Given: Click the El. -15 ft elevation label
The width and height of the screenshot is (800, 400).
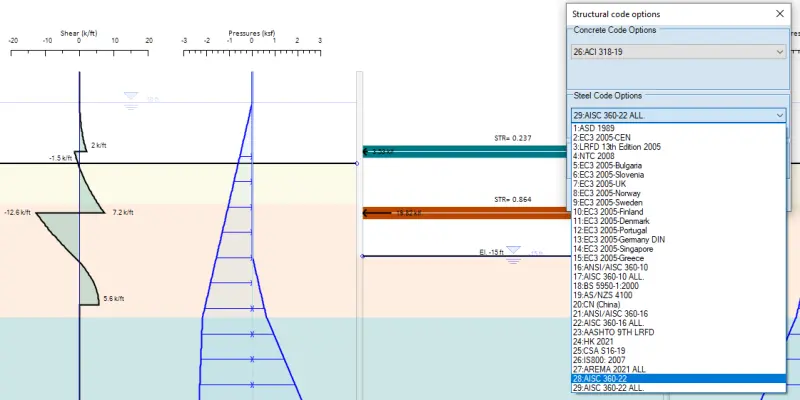Looking at the screenshot, I should click(x=491, y=252).
